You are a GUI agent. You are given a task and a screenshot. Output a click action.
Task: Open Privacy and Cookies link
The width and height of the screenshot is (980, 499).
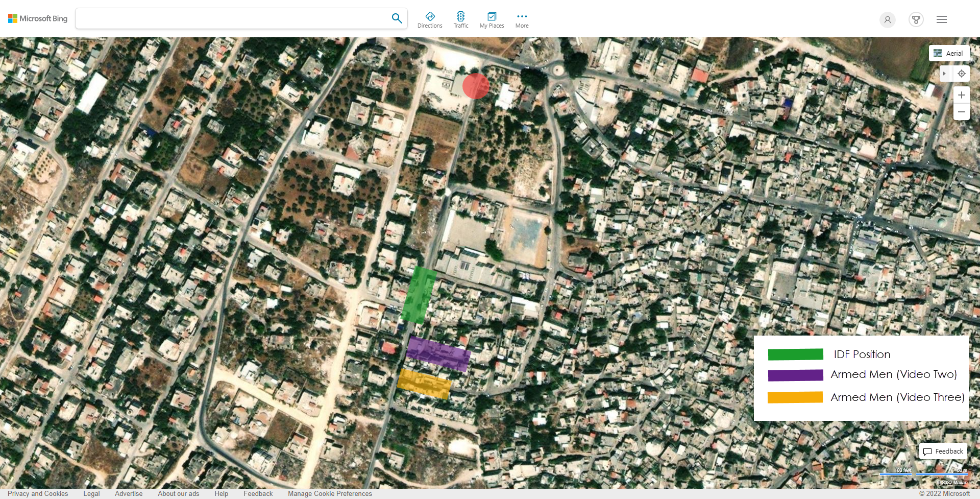[x=38, y=493]
